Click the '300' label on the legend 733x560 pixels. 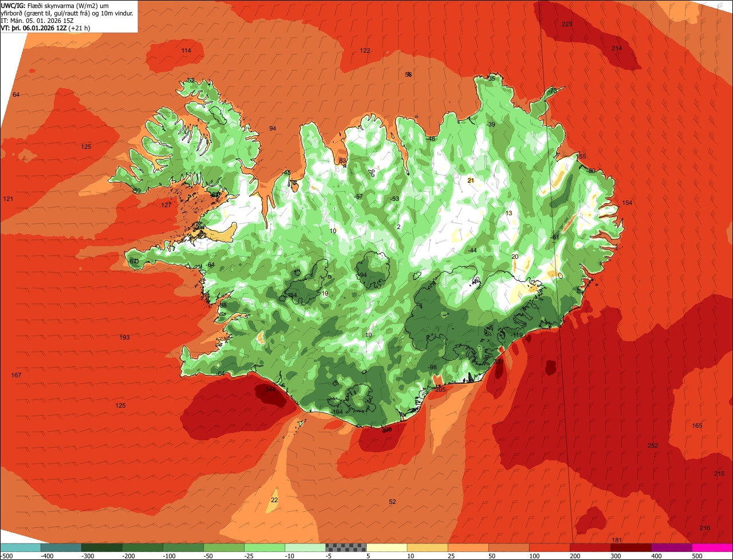coord(615,556)
